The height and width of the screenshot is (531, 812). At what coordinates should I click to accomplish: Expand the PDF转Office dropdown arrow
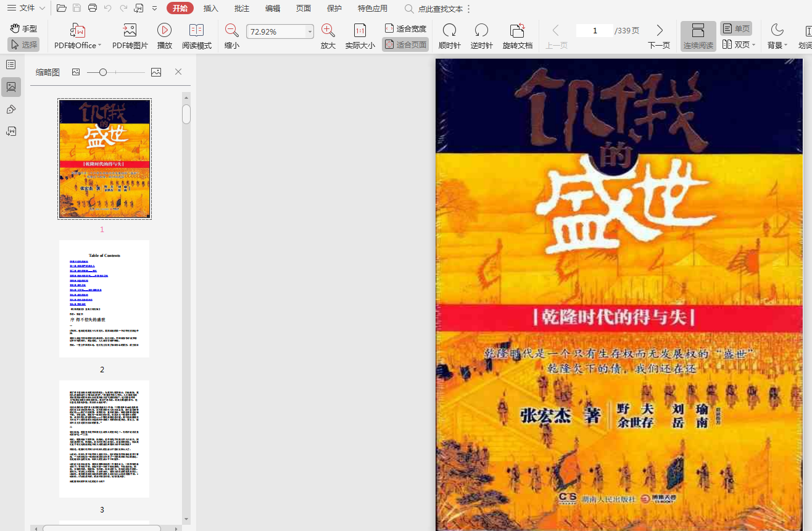pos(99,46)
